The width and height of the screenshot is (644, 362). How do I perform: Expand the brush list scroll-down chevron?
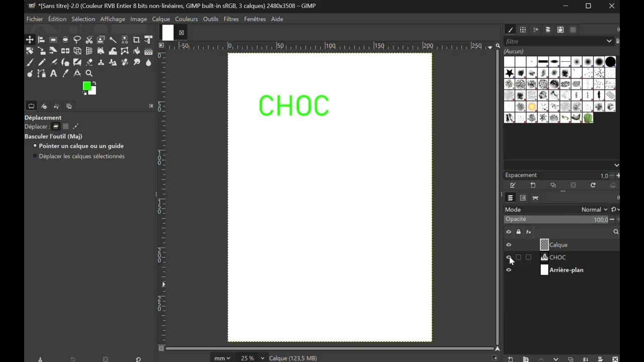tap(616, 165)
